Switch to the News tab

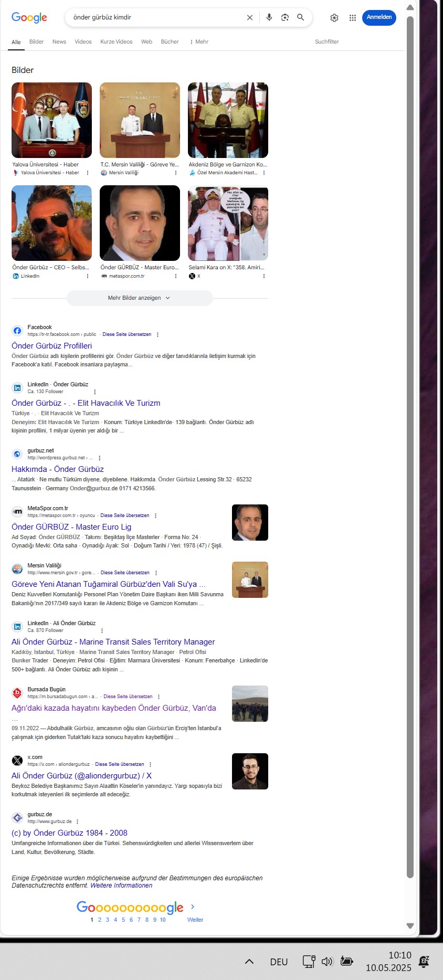click(x=59, y=41)
